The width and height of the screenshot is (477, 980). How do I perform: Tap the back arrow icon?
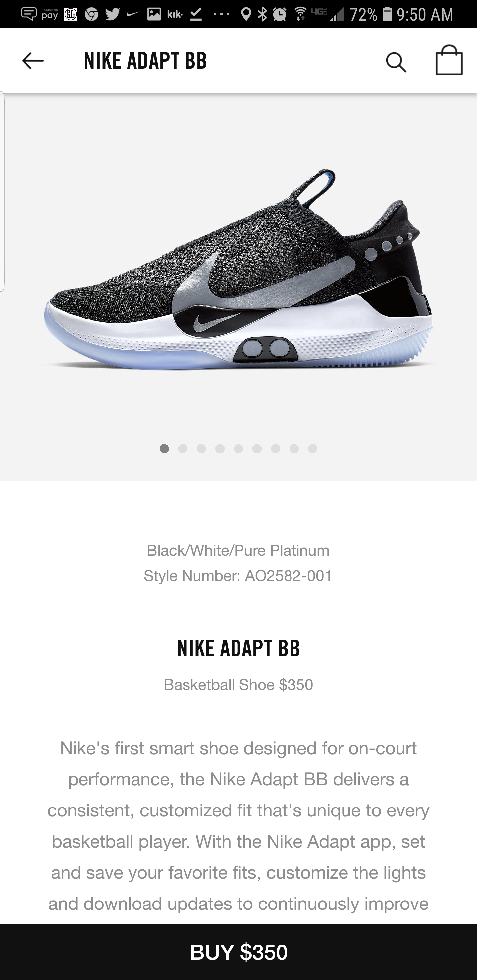(x=33, y=61)
